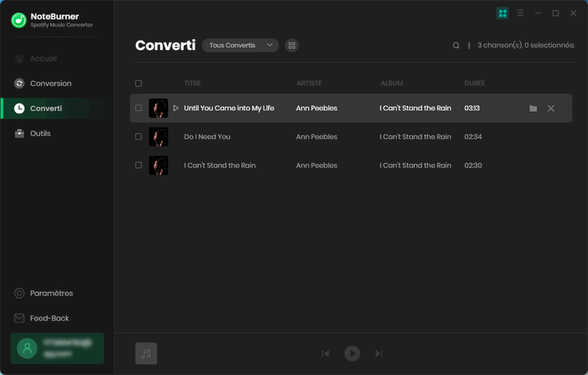Screen dimensions: 588x375
Task: Expand the Tous Convertis dropdown
Action: 240,46
